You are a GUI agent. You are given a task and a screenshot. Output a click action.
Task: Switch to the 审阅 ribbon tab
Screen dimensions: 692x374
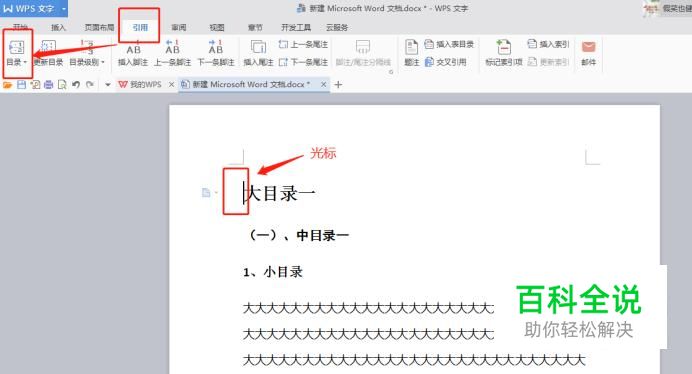point(179,27)
